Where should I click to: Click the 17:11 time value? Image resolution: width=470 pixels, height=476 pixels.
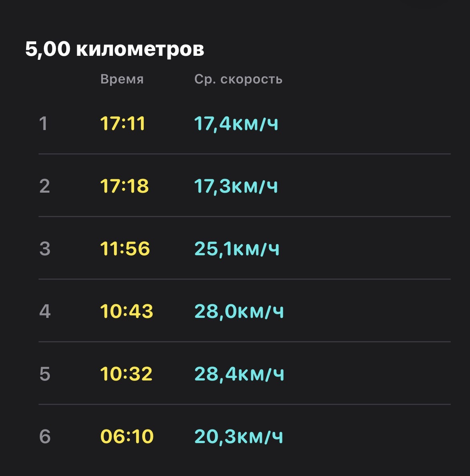[123, 124]
